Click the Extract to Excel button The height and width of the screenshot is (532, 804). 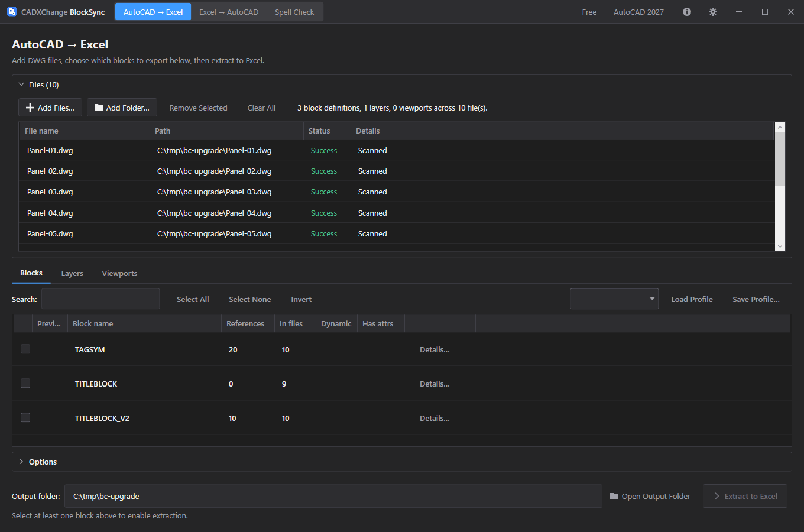(x=745, y=497)
